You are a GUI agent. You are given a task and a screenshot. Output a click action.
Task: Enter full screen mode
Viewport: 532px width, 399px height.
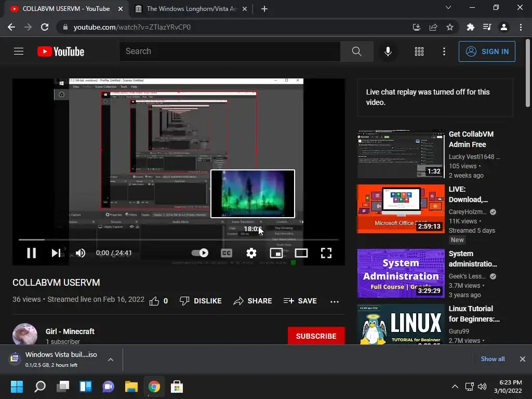click(x=326, y=253)
